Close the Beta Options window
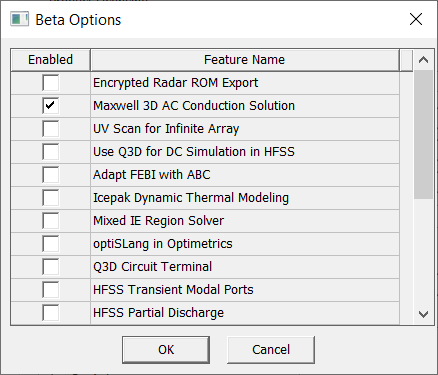The width and height of the screenshot is (438, 375). point(416,19)
